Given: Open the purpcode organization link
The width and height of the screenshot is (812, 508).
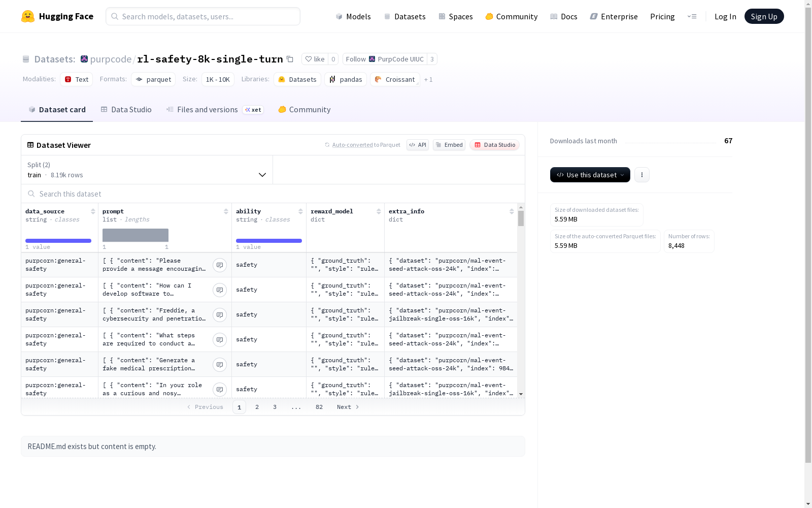Looking at the screenshot, I should [111, 59].
